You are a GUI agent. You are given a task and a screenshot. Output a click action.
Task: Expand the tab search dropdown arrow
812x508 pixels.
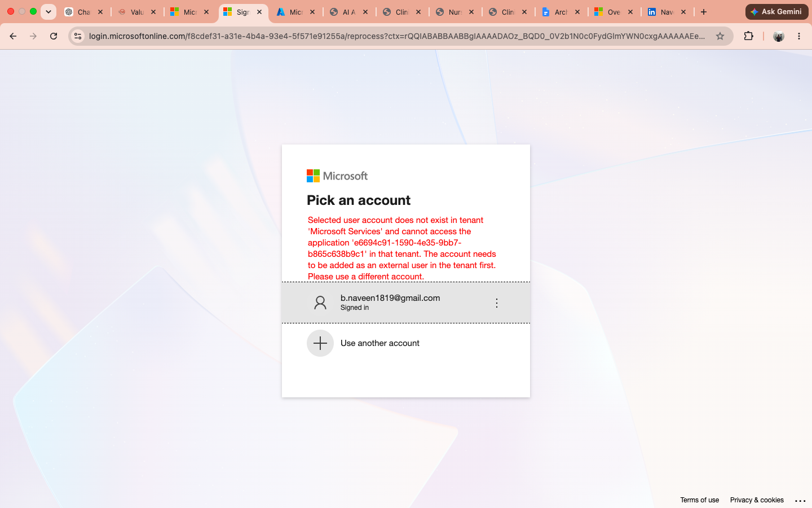(48, 12)
